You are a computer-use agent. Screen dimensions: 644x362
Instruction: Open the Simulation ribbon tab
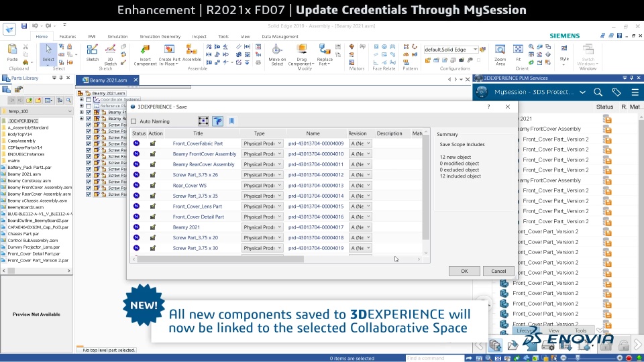117,36
